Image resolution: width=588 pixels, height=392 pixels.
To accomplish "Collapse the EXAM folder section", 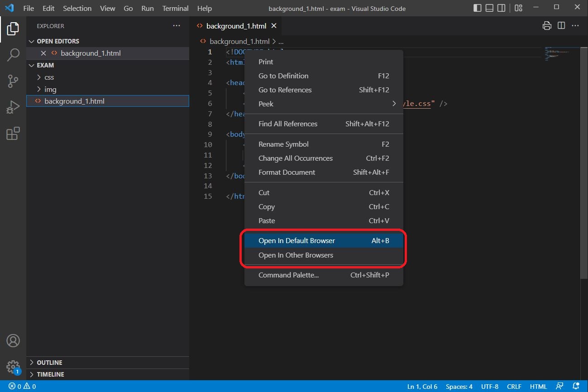I will pos(108,65).
